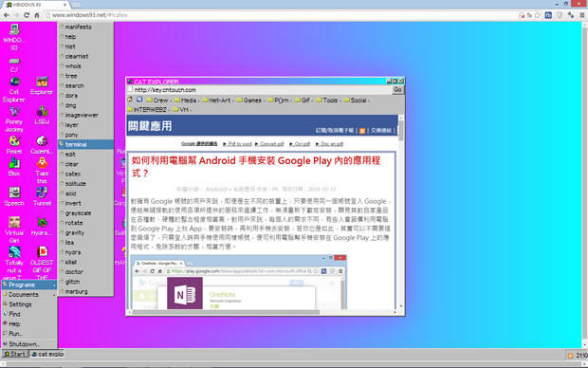Click the Cat Explorer home icon
588x368 pixels.
(x=130, y=100)
